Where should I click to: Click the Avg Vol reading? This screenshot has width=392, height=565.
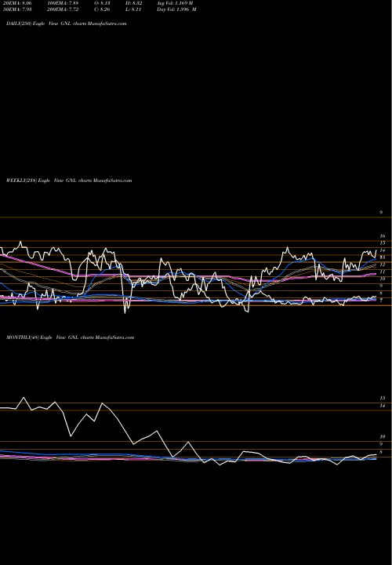(175, 3)
